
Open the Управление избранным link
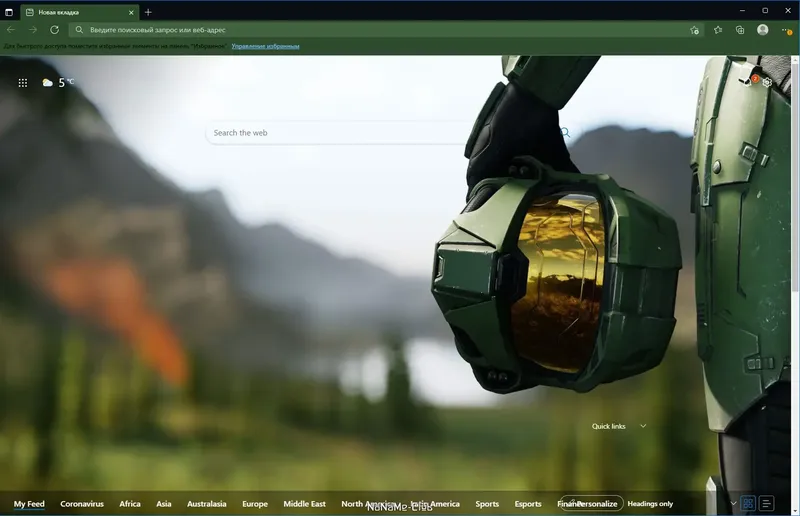pos(265,46)
